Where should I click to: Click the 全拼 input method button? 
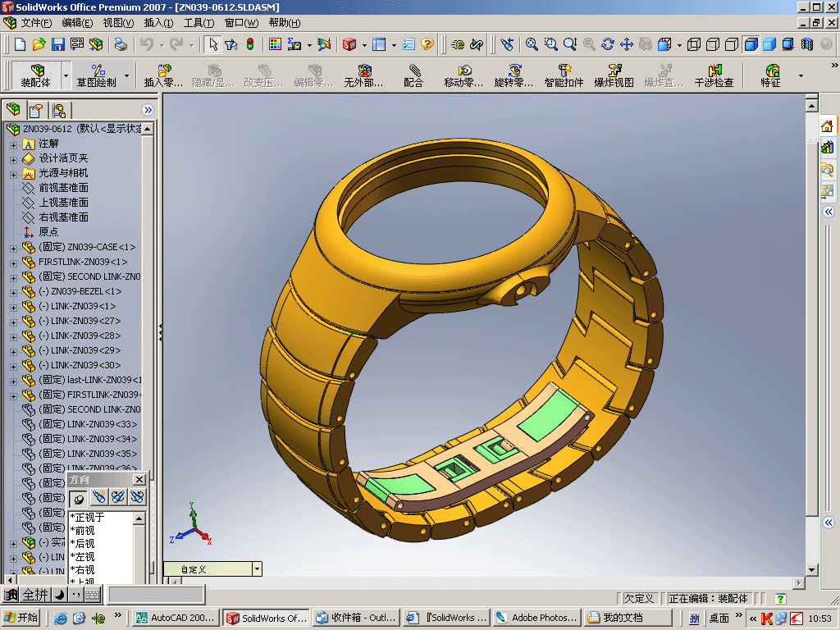(x=34, y=595)
